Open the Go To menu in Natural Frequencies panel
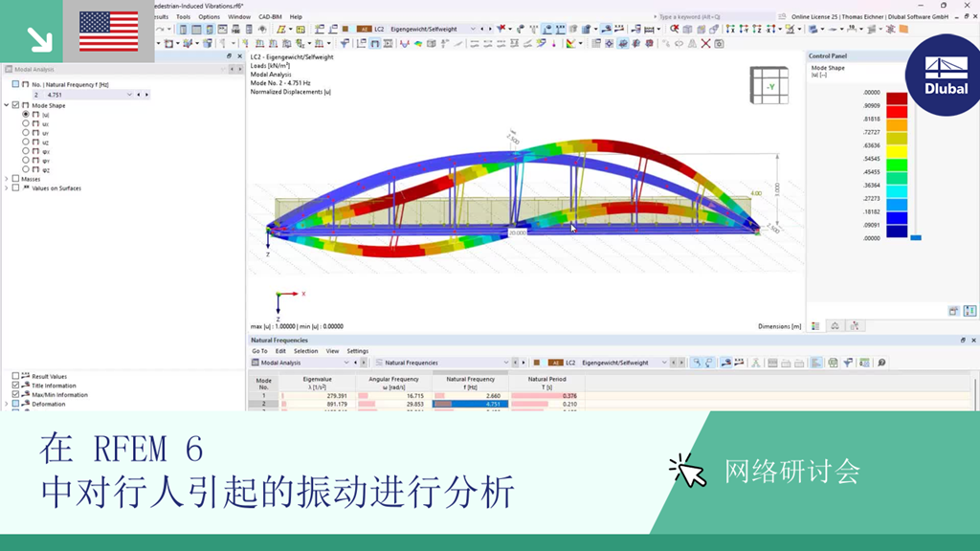The height and width of the screenshot is (551, 980). pos(259,351)
